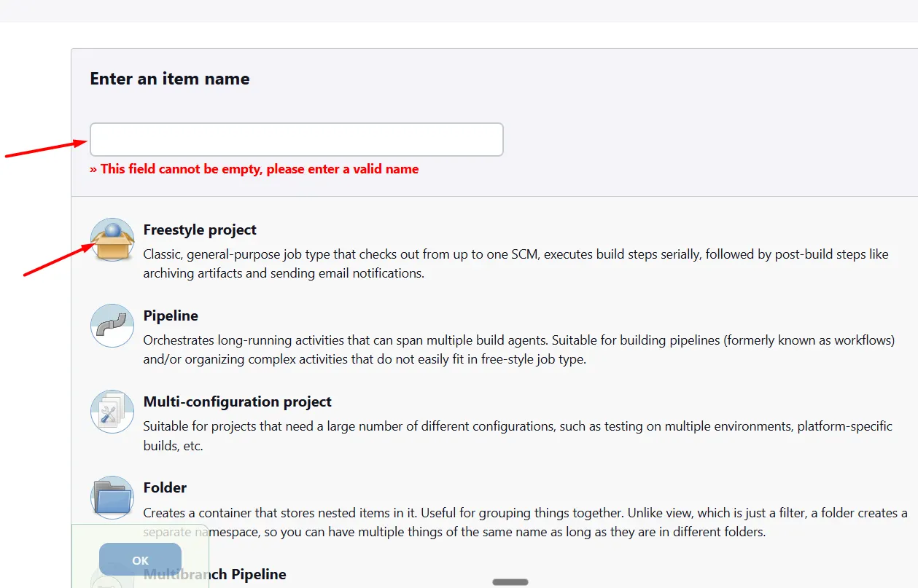Click the Freestyle project description text
918x588 pixels.
click(516, 264)
